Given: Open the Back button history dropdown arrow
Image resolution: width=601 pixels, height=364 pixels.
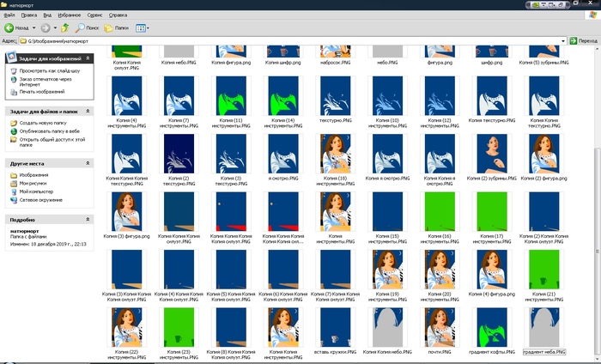Looking at the screenshot, I should pos(35,27).
